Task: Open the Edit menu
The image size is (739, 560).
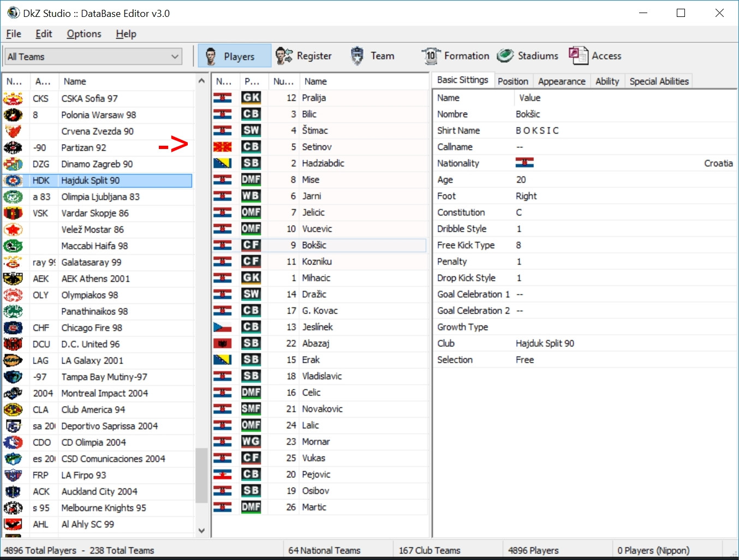Action: [44, 34]
